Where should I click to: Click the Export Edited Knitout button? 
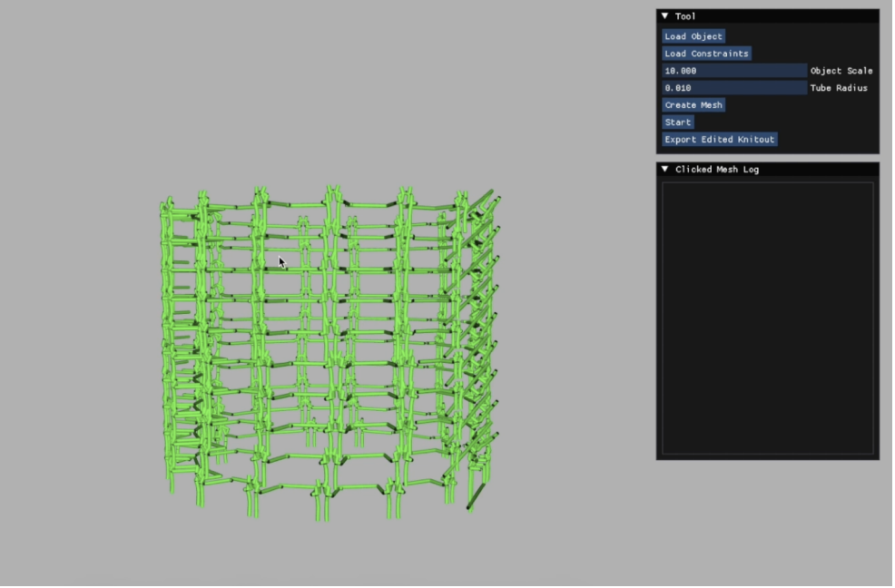coord(719,139)
